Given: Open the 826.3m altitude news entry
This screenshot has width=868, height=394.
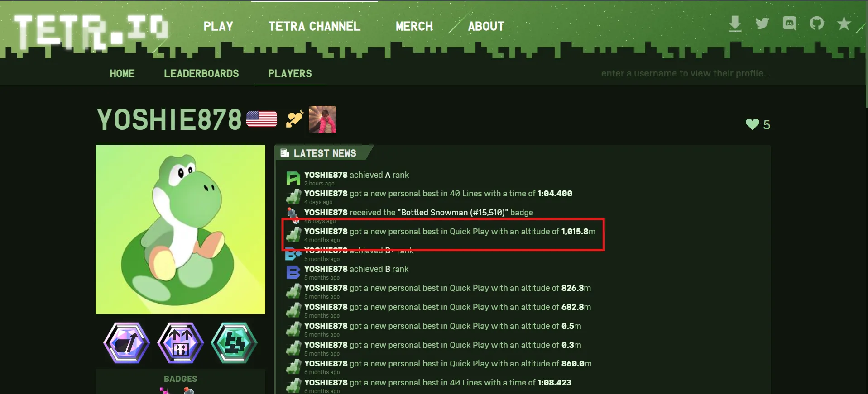Looking at the screenshot, I should [x=447, y=288].
